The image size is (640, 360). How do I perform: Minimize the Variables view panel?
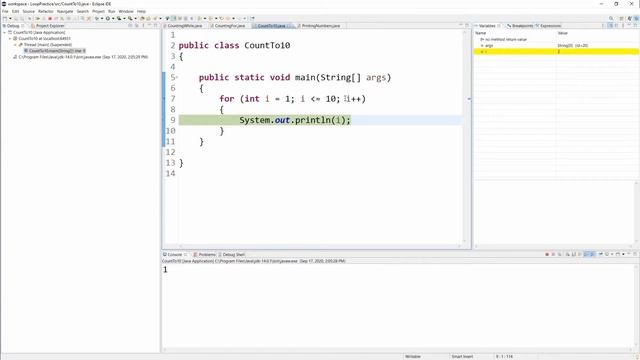629,26
